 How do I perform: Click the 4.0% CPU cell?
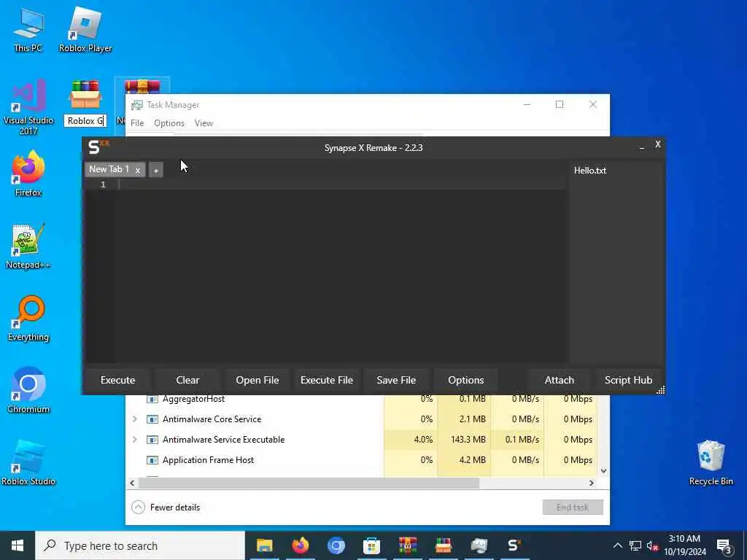(411, 440)
